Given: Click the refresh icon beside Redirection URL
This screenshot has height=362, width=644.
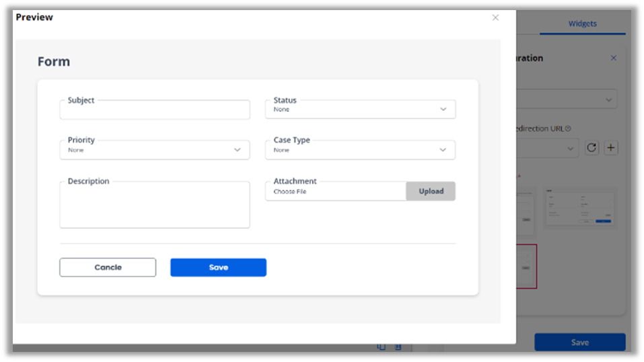Looking at the screenshot, I should (x=592, y=148).
